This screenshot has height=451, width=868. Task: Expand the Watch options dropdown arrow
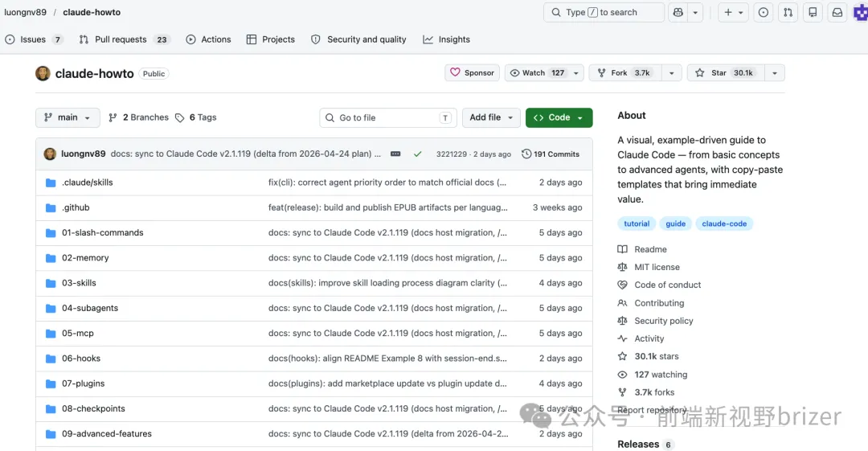tap(575, 72)
